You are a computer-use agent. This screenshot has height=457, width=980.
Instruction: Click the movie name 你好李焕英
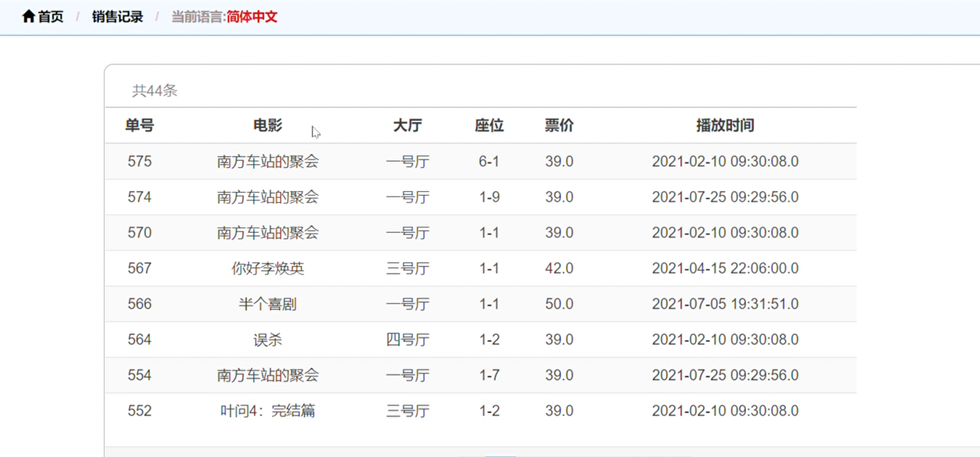tap(268, 268)
